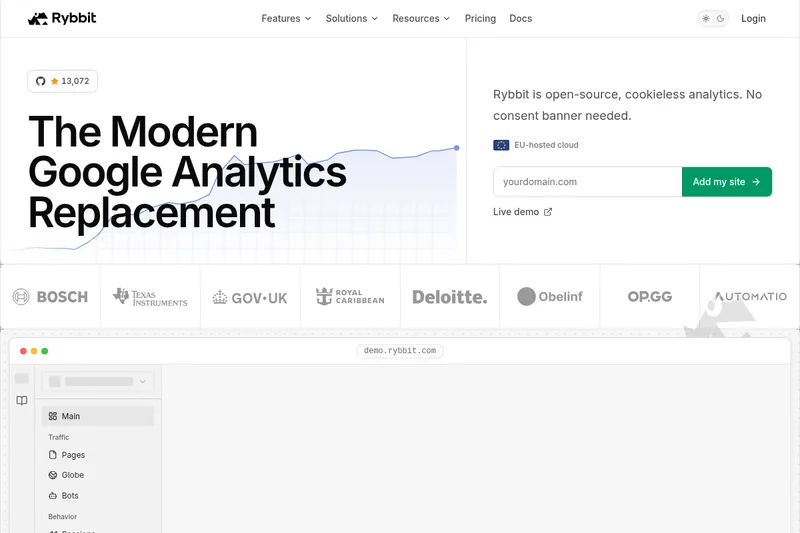The width and height of the screenshot is (800, 533).
Task: Click the OP.GG logo
Action: tap(649, 296)
